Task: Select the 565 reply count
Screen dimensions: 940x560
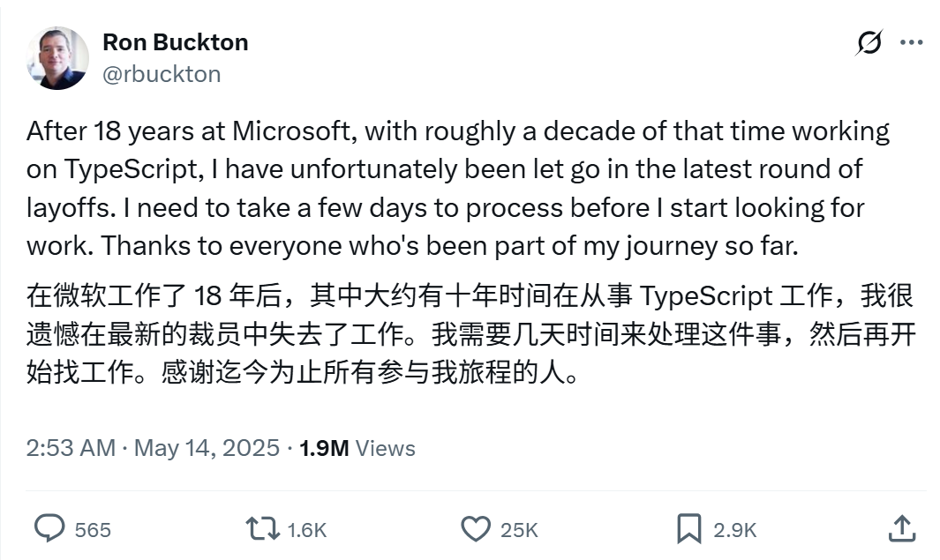Action: (x=90, y=530)
